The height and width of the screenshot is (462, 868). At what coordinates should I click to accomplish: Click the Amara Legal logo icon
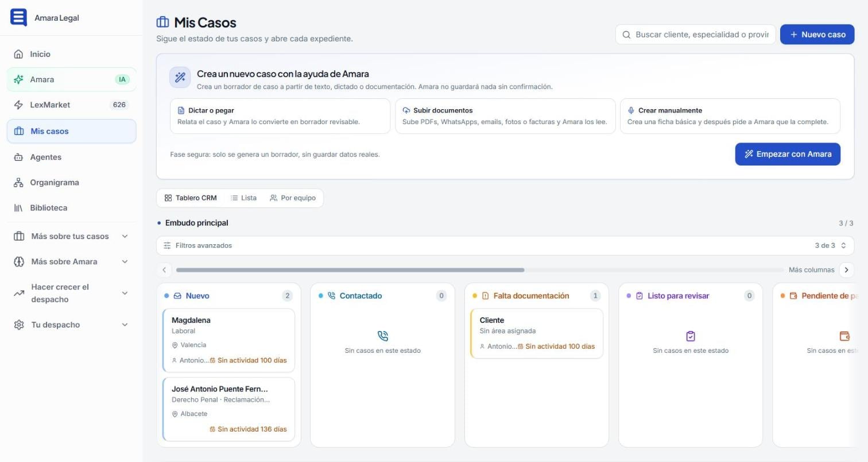click(x=18, y=17)
